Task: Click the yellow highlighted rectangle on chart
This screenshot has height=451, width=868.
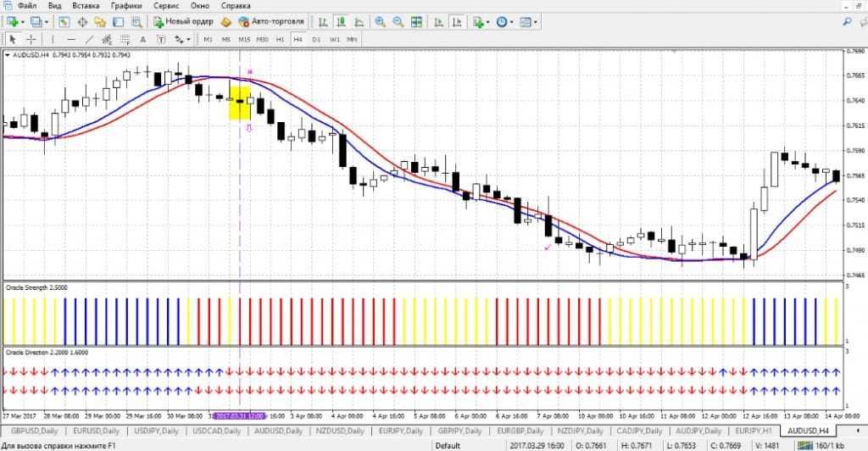Action: [240, 102]
